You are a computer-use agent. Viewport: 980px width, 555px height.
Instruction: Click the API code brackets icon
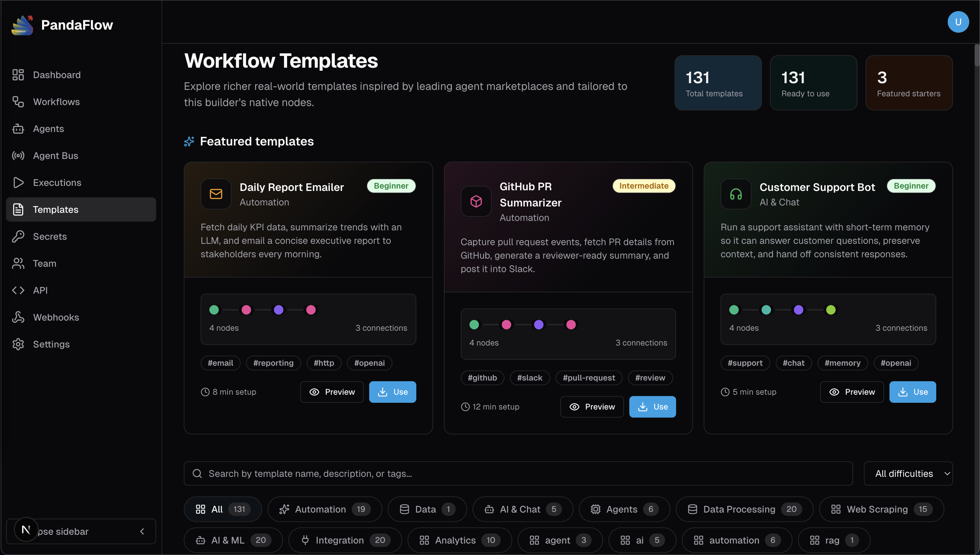(18, 290)
